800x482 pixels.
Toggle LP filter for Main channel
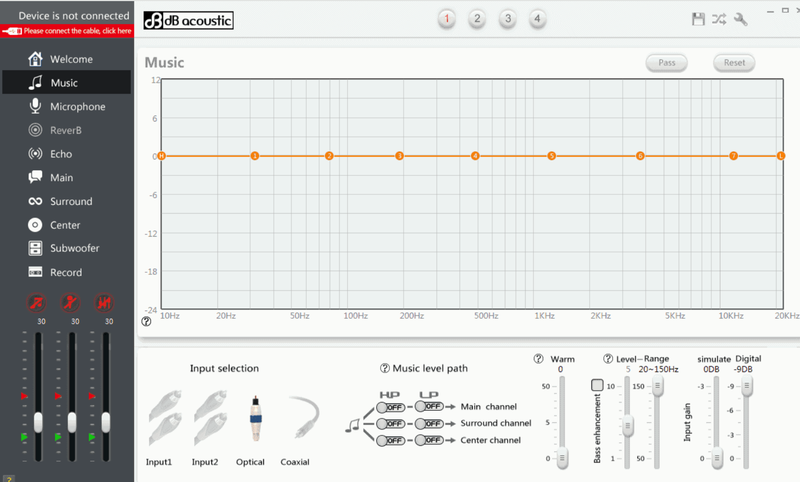tap(429, 407)
